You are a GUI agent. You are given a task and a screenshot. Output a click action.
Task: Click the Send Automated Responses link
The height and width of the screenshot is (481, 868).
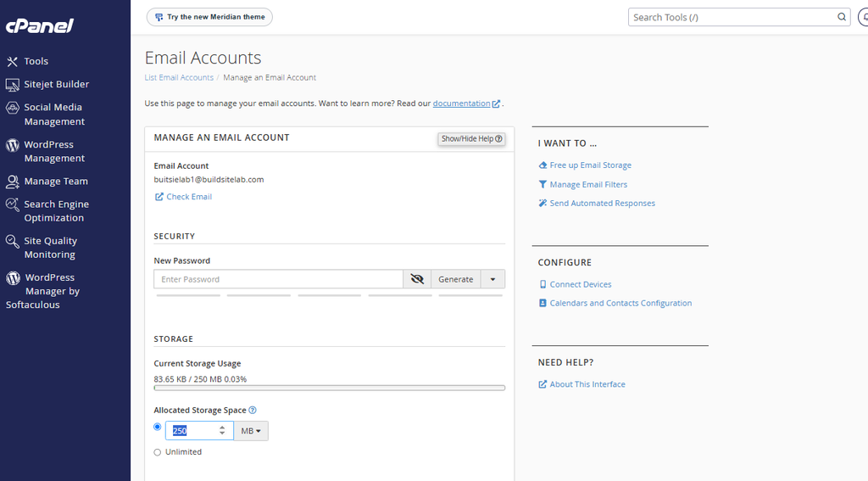pyautogui.click(x=603, y=204)
